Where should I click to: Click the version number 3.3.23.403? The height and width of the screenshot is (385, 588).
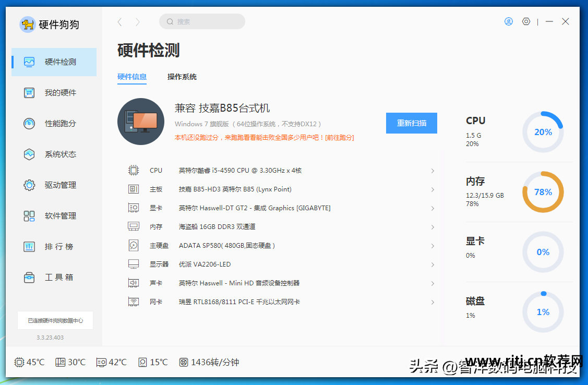pos(50,338)
